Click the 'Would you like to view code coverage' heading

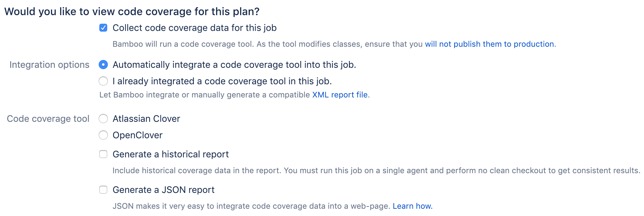(x=132, y=12)
